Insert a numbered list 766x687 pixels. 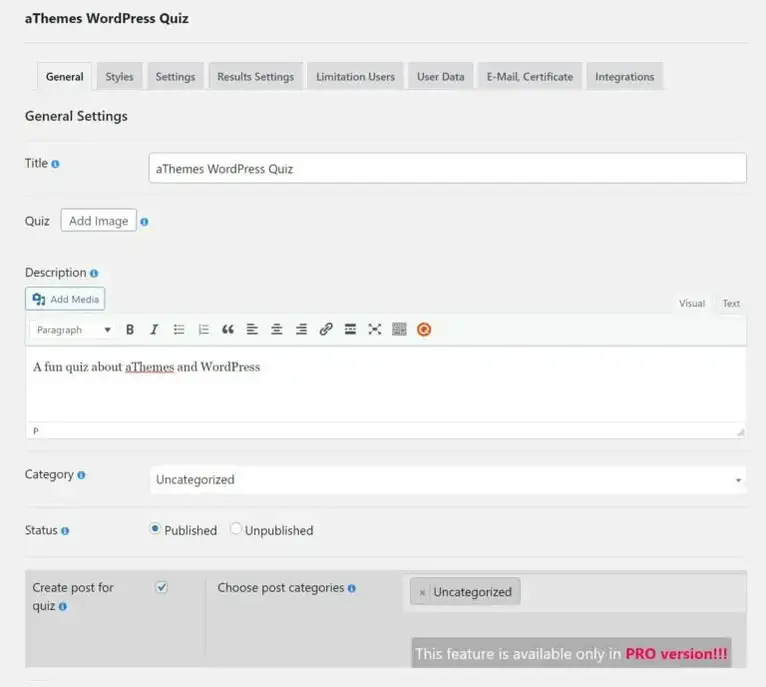(x=203, y=330)
